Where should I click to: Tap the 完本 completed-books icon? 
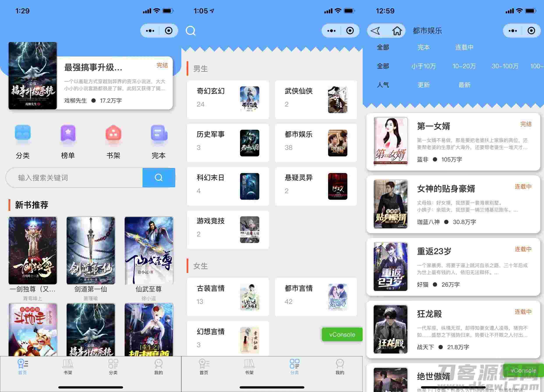tap(159, 133)
